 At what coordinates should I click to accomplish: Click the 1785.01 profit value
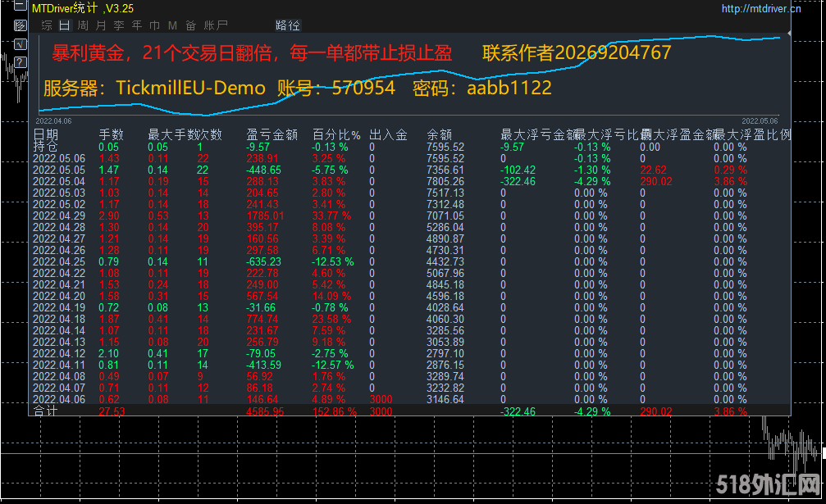tap(265, 216)
